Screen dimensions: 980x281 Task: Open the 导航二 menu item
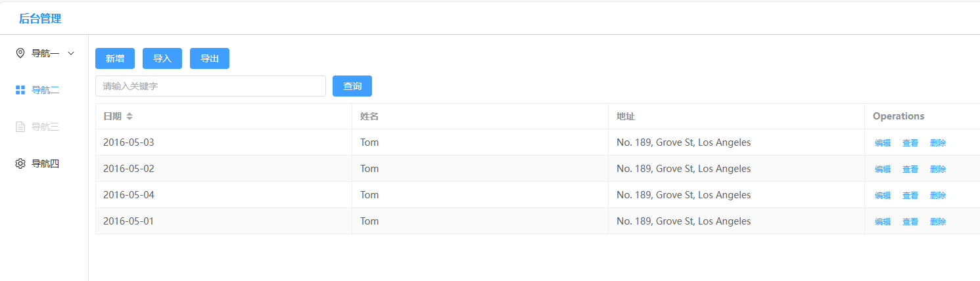45,90
